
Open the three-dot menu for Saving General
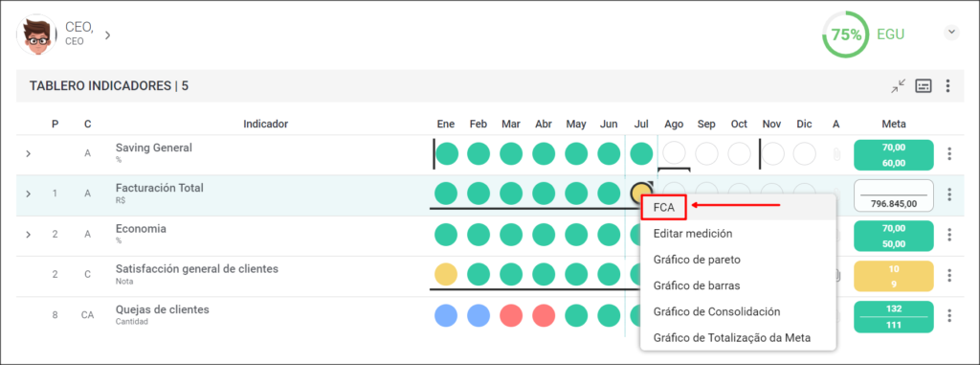tap(949, 154)
